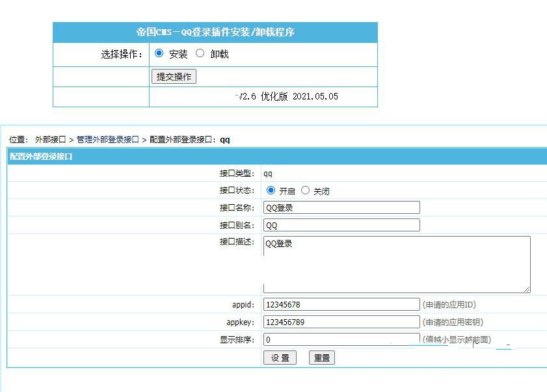Click the 接口名称 label

pos(237,208)
